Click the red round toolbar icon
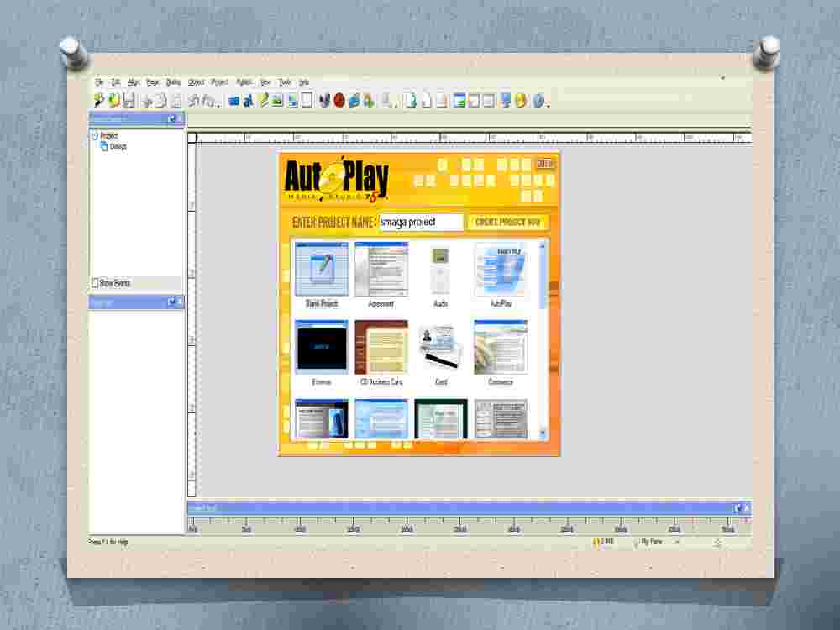Viewport: 840px width, 630px height. tap(339, 101)
